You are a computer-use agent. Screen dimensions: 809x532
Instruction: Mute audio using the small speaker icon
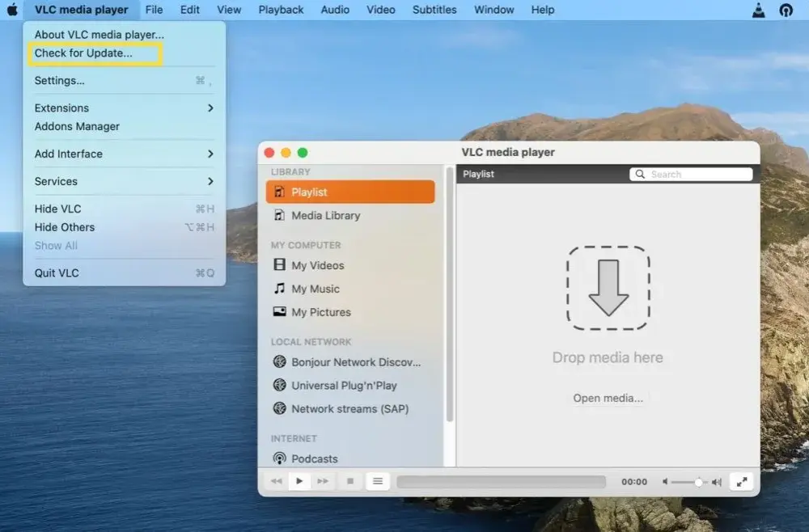click(x=665, y=482)
